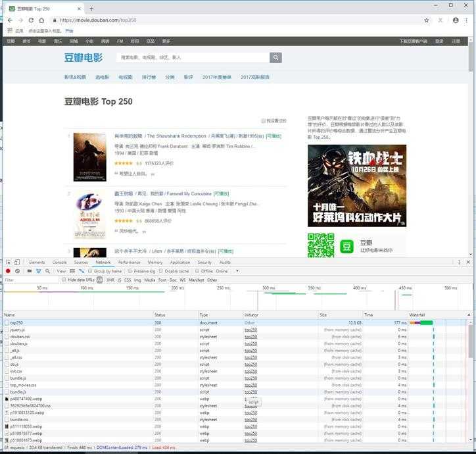This screenshot has height=454, width=476.
Task: Open the Application tab
Action: tap(180, 262)
